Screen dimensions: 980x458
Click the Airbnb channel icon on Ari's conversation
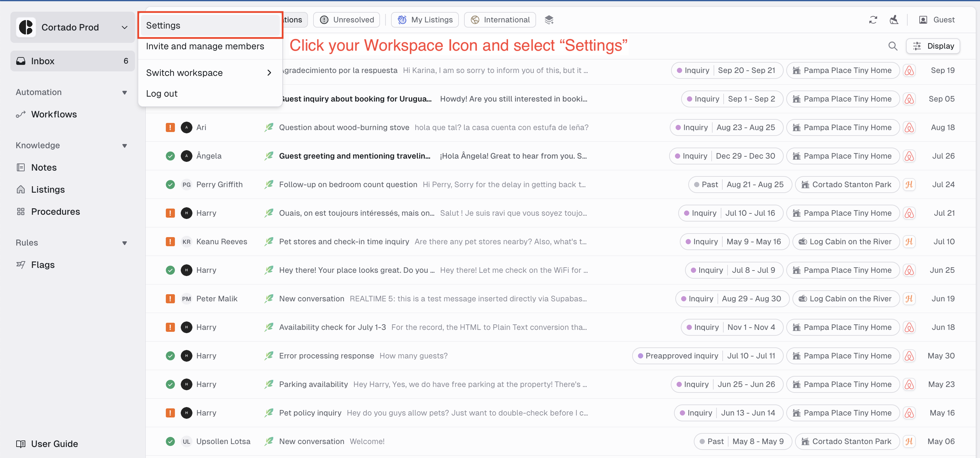click(x=910, y=127)
